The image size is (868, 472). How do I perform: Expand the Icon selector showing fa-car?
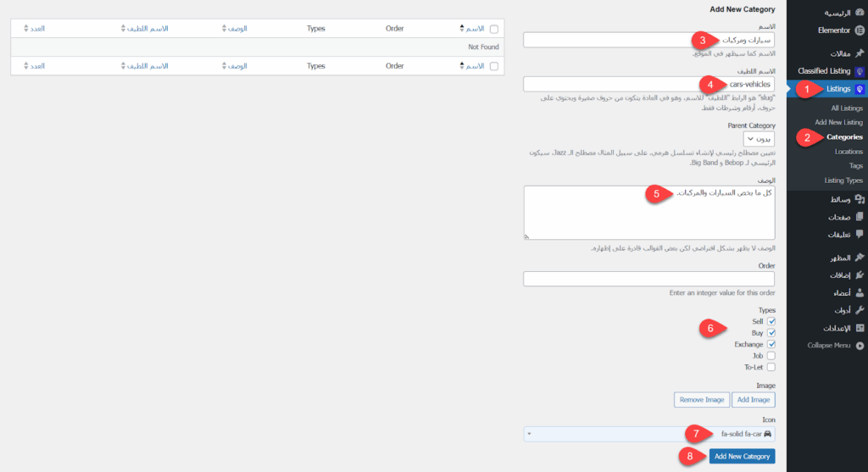pos(648,434)
